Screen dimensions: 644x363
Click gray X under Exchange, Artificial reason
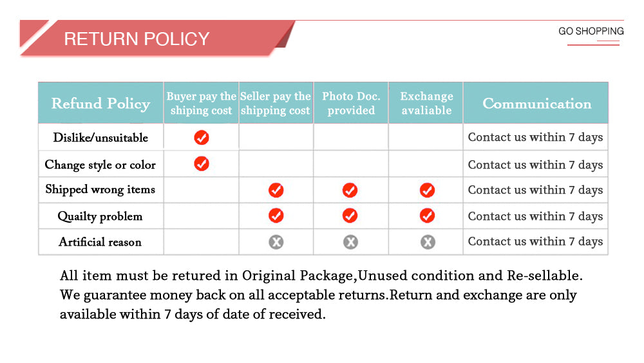coord(428,242)
